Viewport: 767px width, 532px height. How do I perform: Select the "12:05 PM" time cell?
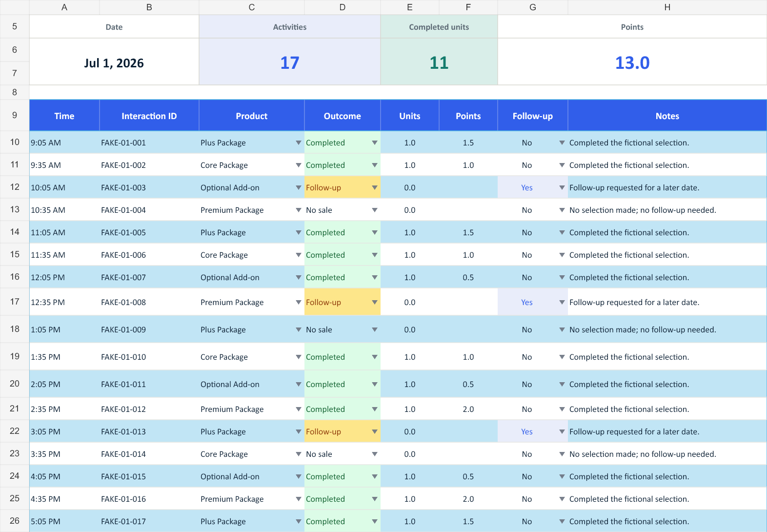click(x=64, y=277)
